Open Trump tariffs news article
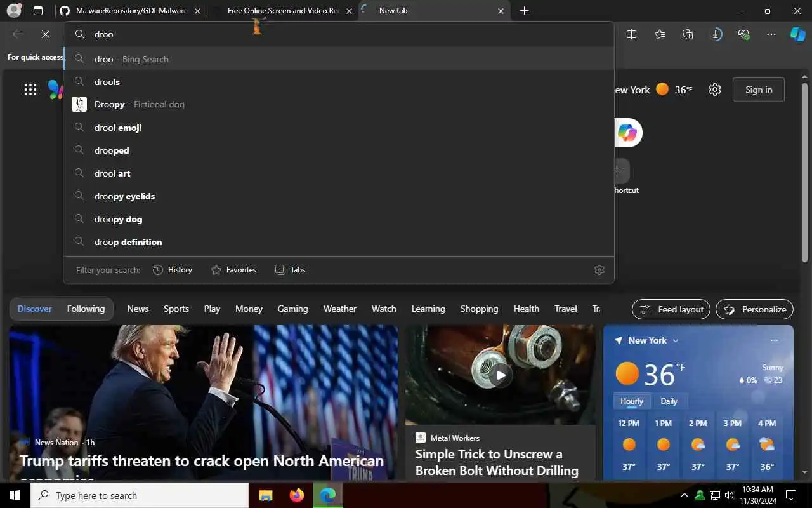This screenshot has width=812, height=508. pos(202,461)
